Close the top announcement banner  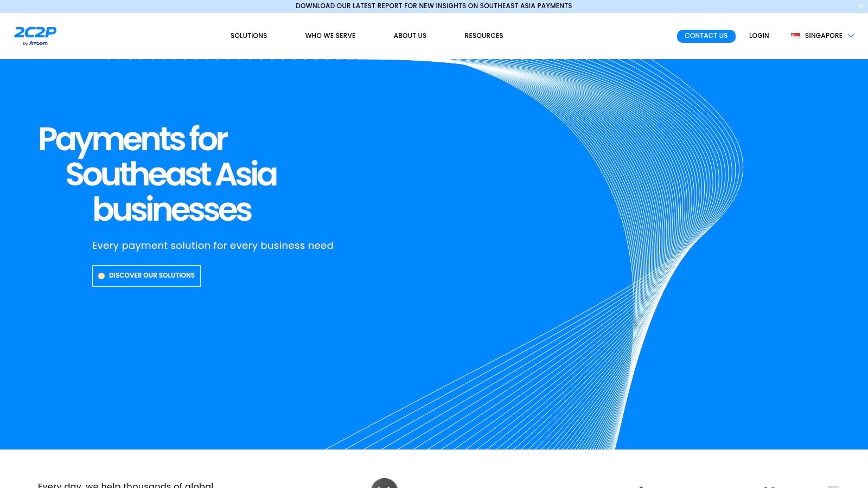[861, 6]
